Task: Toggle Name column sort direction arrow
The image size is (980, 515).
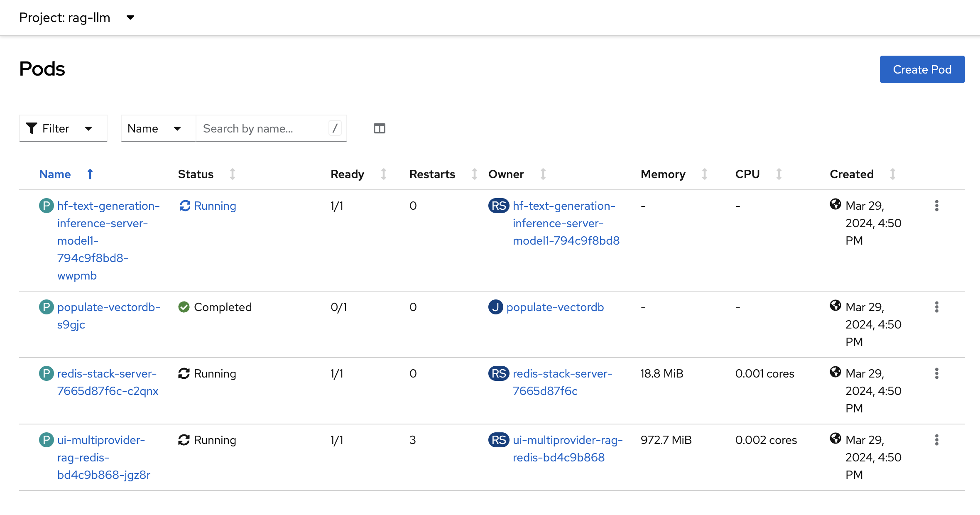Action: coord(90,174)
